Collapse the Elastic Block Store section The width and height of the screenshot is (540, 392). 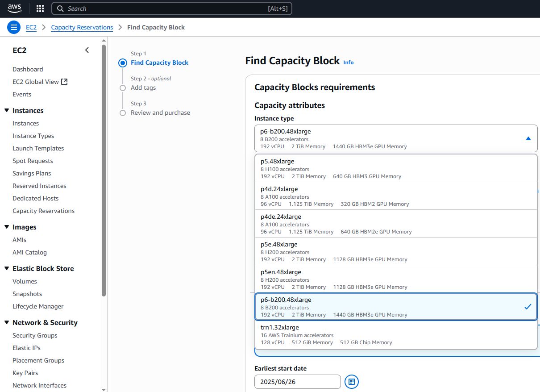[x=7, y=269]
